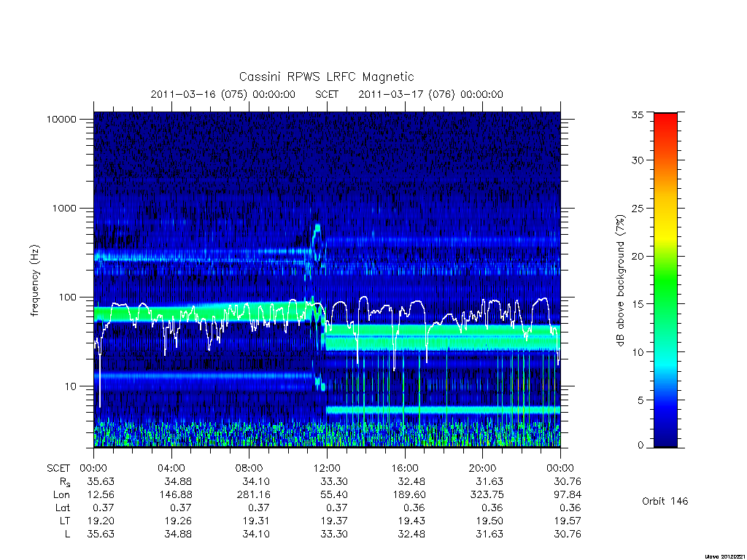Viewport: 747px width, 560px height.
Task: Click longitude value "189.60"
Action: click(409, 495)
